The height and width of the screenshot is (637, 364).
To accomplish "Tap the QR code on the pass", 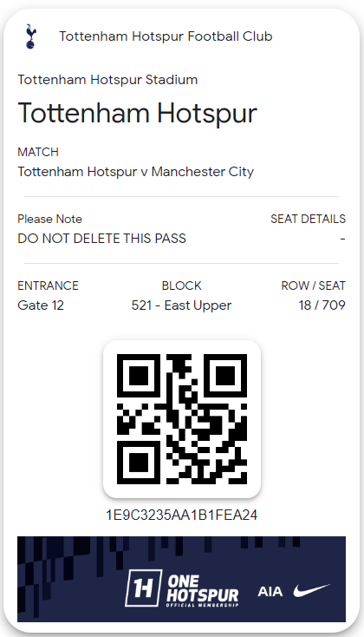I will click(x=182, y=419).
